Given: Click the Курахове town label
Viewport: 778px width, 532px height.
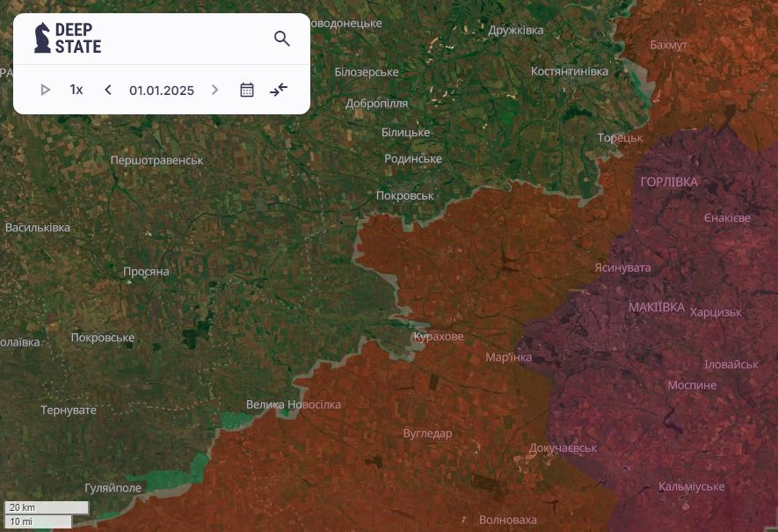Looking at the screenshot, I should coord(438,336).
